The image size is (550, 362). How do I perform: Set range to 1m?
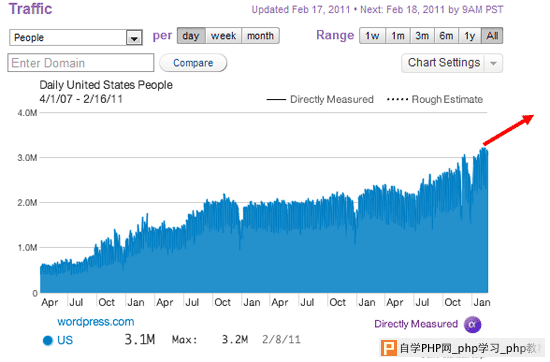[398, 36]
